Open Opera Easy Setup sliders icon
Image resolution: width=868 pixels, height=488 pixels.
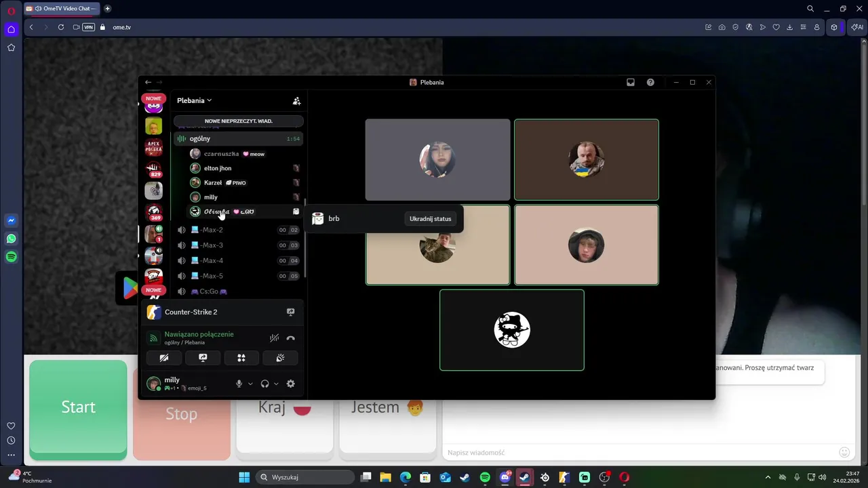[803, 27]
